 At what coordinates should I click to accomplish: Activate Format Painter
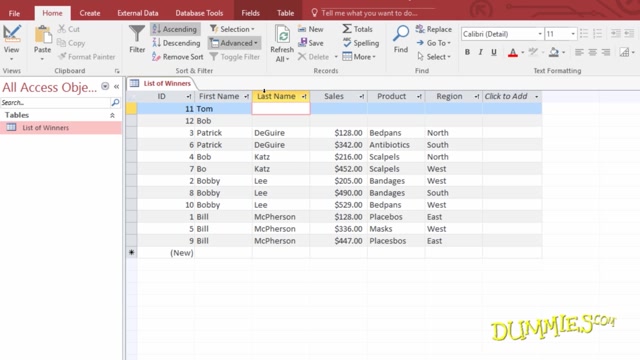tap(87, 57)
